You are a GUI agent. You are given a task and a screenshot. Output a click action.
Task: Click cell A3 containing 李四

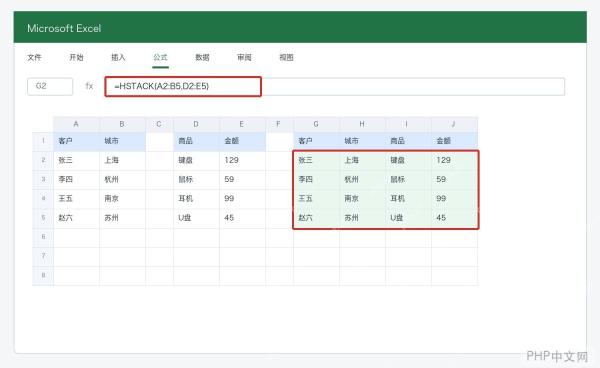(76, 179)
